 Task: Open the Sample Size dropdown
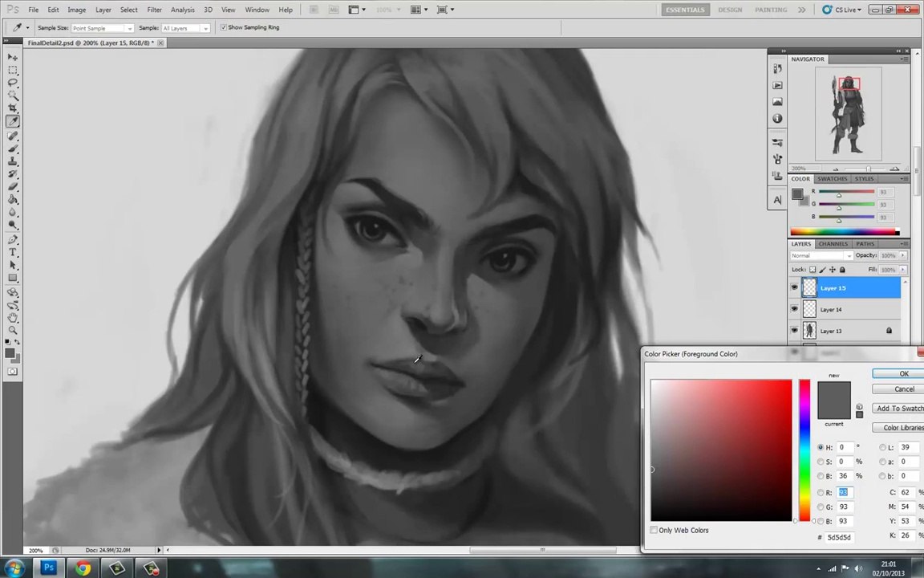[x=103, y=28]
